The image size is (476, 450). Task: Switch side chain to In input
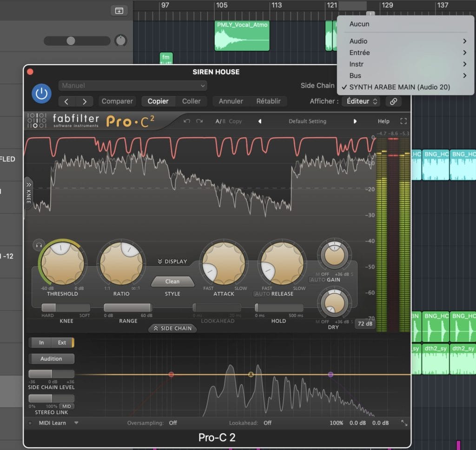tap(41, 343)
